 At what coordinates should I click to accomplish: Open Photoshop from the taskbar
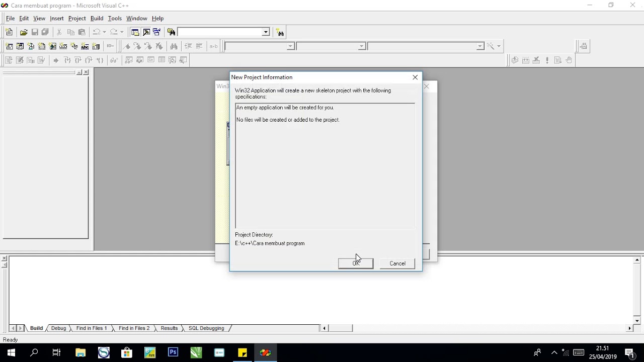[173, 353]
